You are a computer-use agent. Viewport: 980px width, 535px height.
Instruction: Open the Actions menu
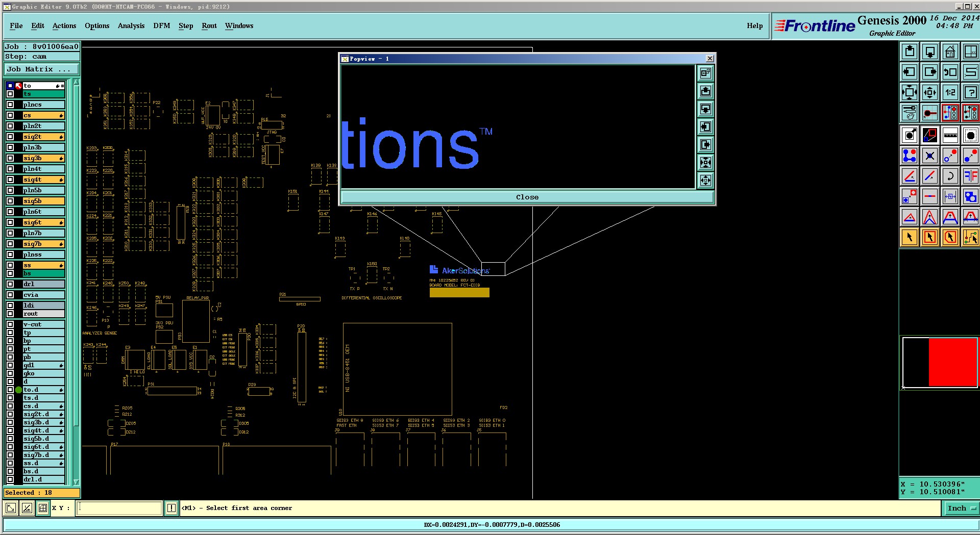[x=64, y=26]
